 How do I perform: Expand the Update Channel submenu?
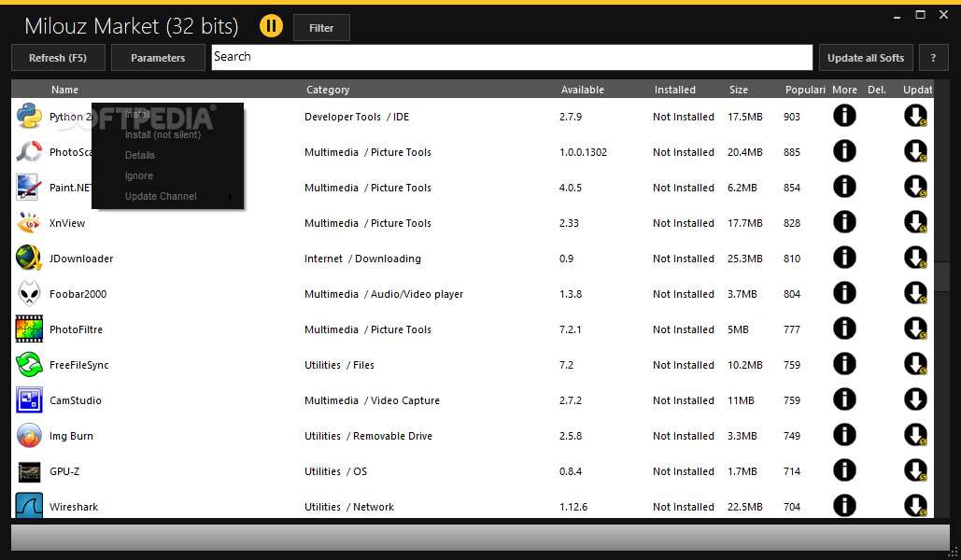tap(167, 196)
